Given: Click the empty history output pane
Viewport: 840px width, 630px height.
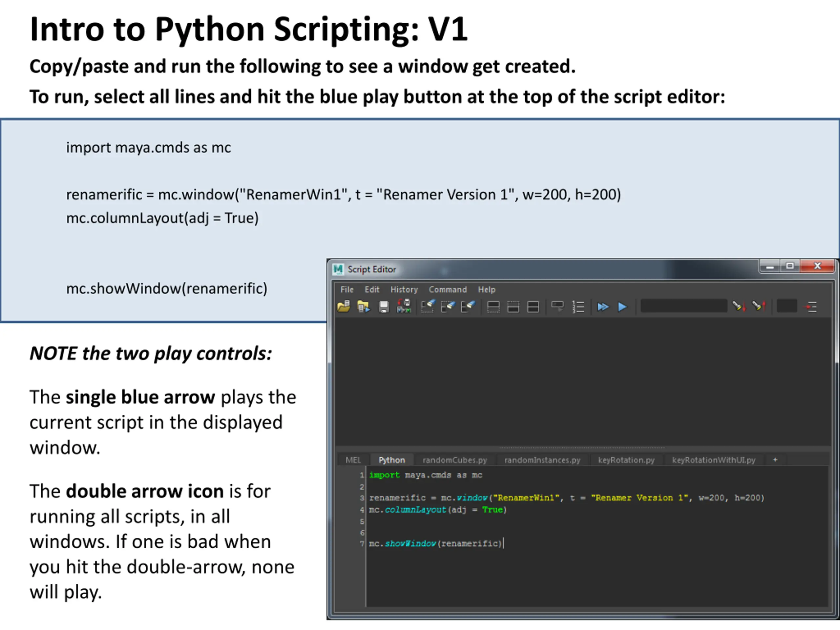Looking at the screenshot, I should click(583, 382).
